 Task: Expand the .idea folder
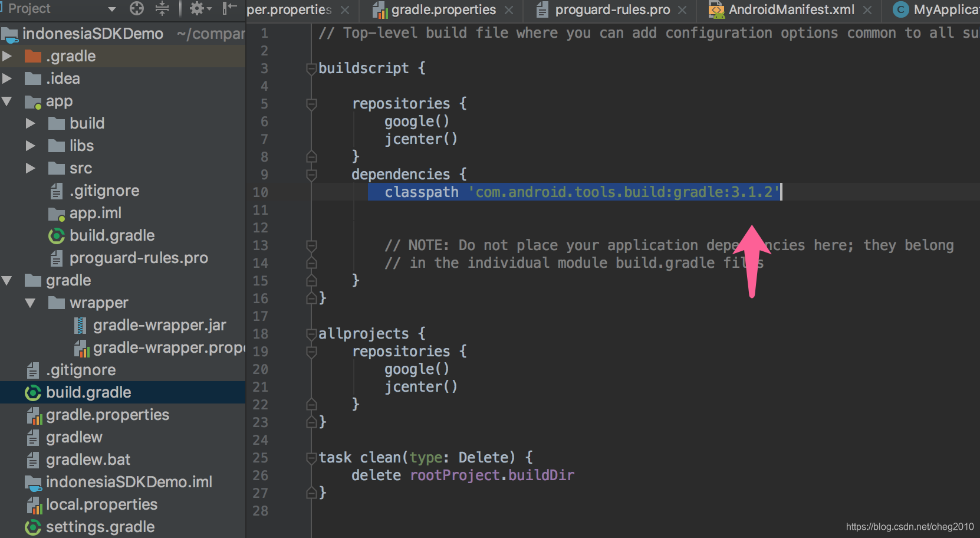(x=7, y=78)
